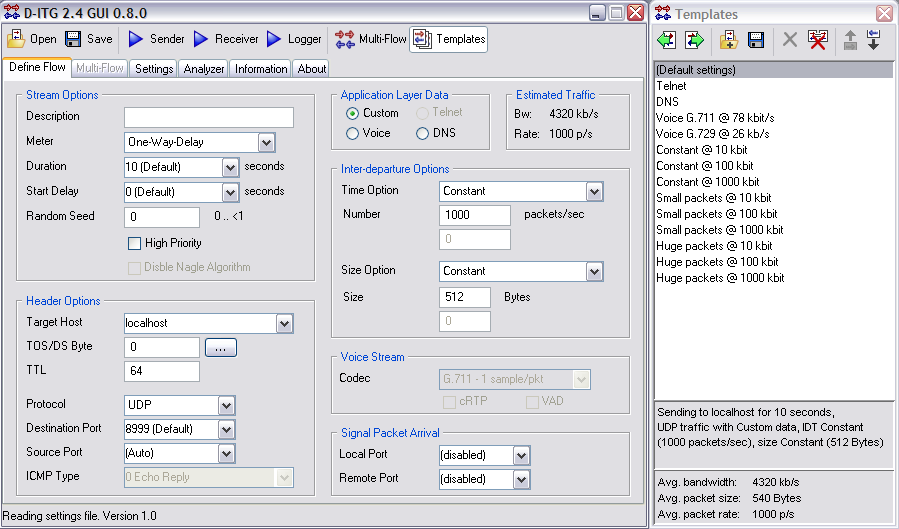Select Constant @ 10 kbit template
The image size is (899, 529).
[773, 150]
